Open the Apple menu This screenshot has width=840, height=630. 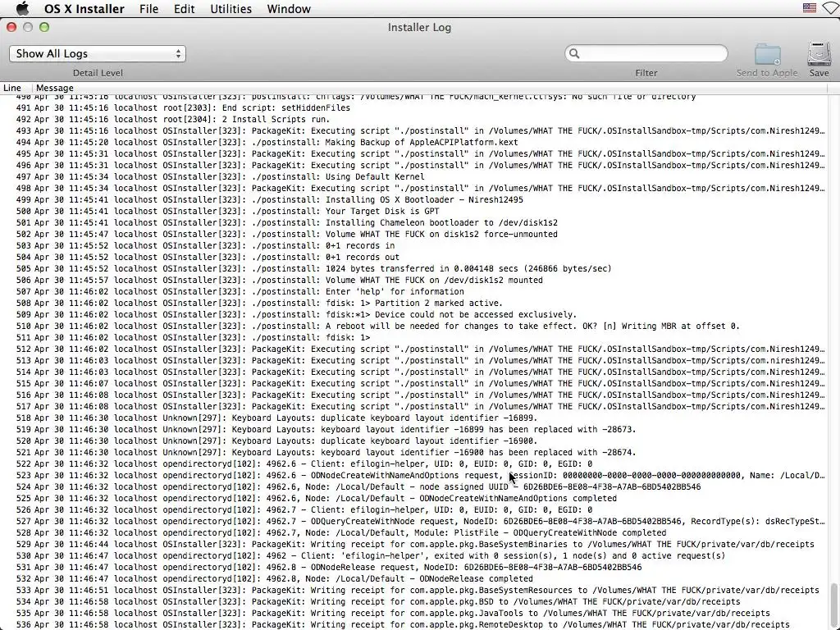pos(22,8)
